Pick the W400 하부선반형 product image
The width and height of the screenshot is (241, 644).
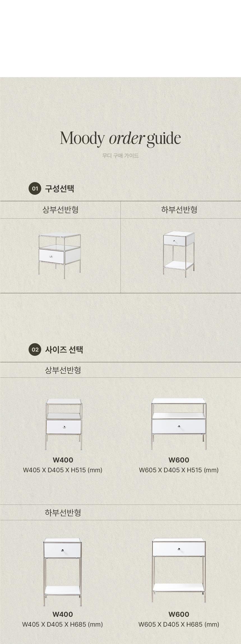pyautogui.click(x=62, y=569)
